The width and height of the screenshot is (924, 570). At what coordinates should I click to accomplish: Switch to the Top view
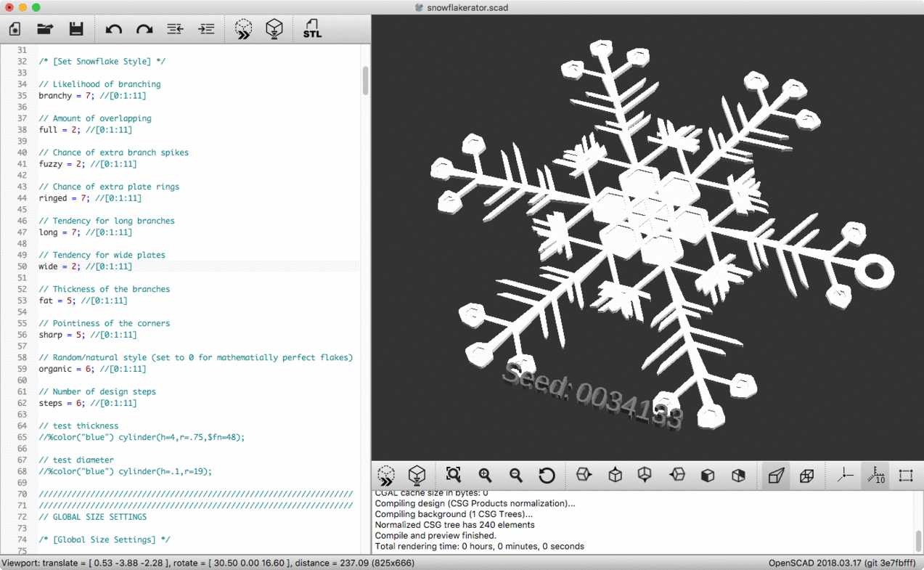coord(615,475)
